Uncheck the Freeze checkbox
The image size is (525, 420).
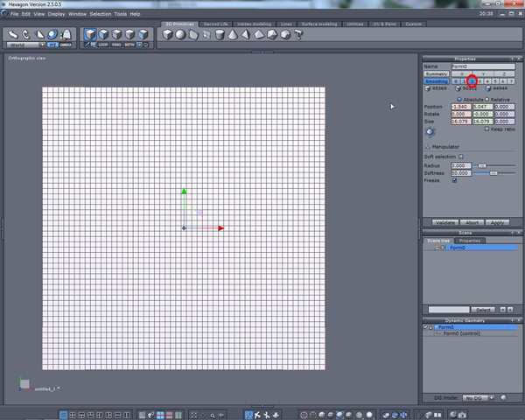pyautogui.click(x=454, y=180)
